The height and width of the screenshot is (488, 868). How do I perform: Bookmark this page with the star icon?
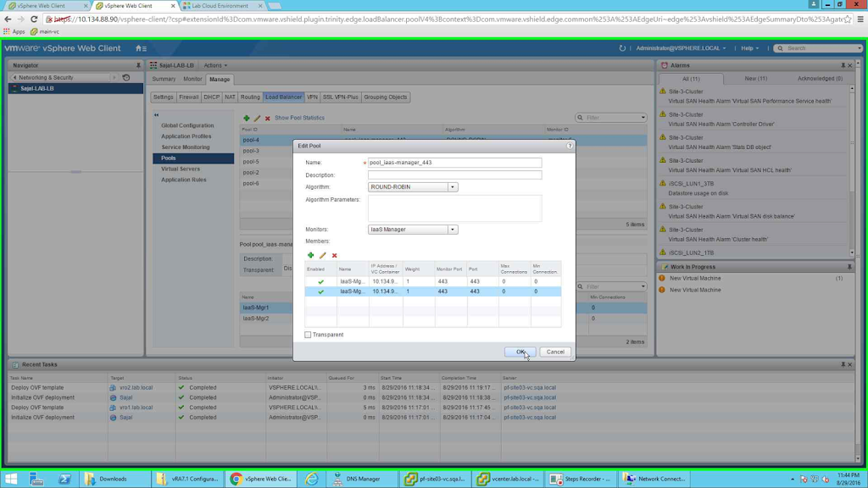pos(848,19)
